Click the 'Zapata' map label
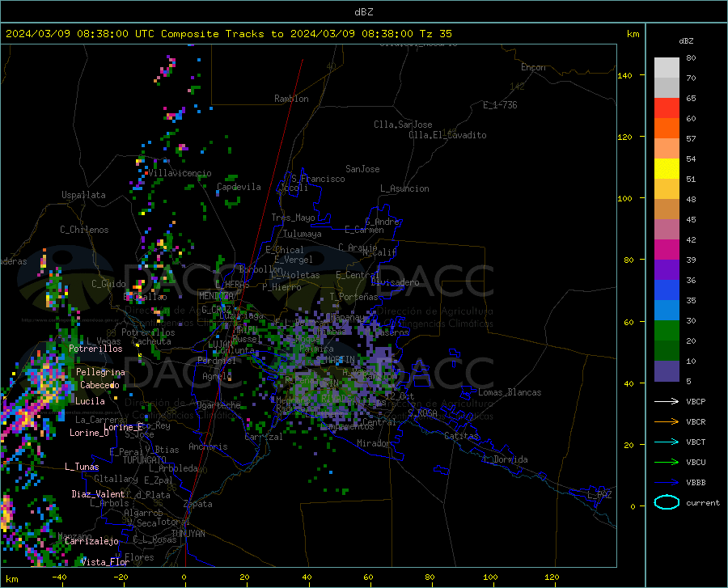The width and height of the screenshot is (728, 588). click(198, 504)
